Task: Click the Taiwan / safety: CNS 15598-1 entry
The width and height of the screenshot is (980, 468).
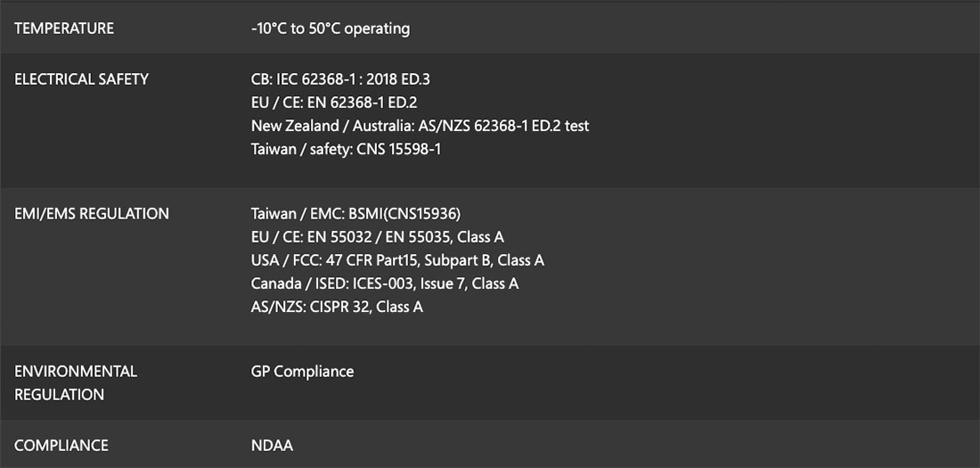Action: 346,149
